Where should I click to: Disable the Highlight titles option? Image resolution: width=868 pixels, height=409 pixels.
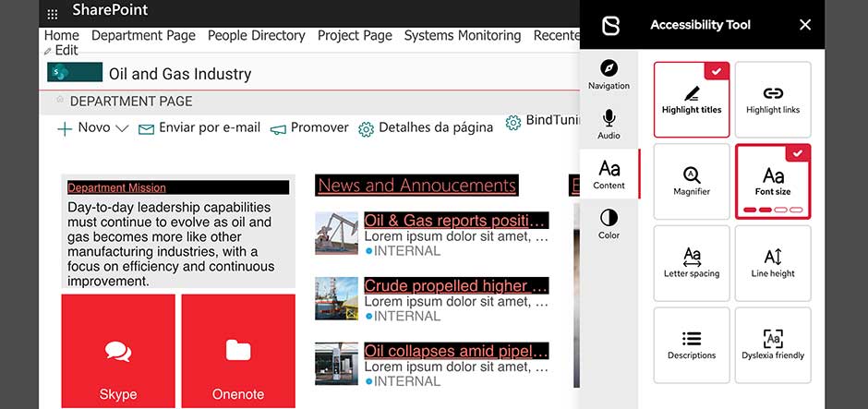tap(692, 100)
